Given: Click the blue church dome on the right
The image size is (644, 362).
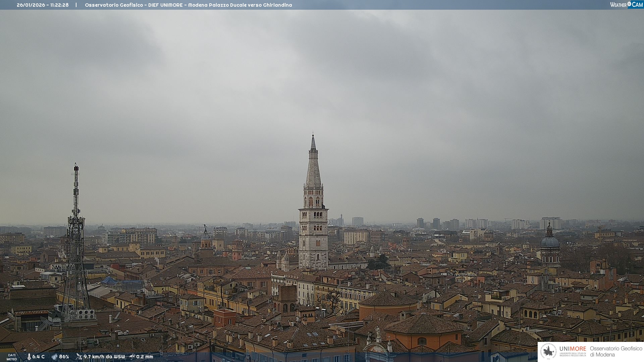Looking at the screenshot, I should [x=549, y=241].
